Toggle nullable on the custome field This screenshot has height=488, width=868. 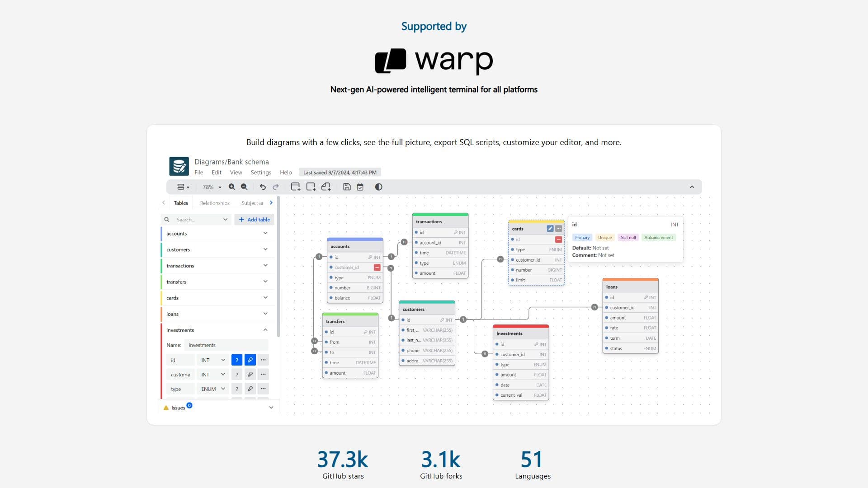(237, 375)
